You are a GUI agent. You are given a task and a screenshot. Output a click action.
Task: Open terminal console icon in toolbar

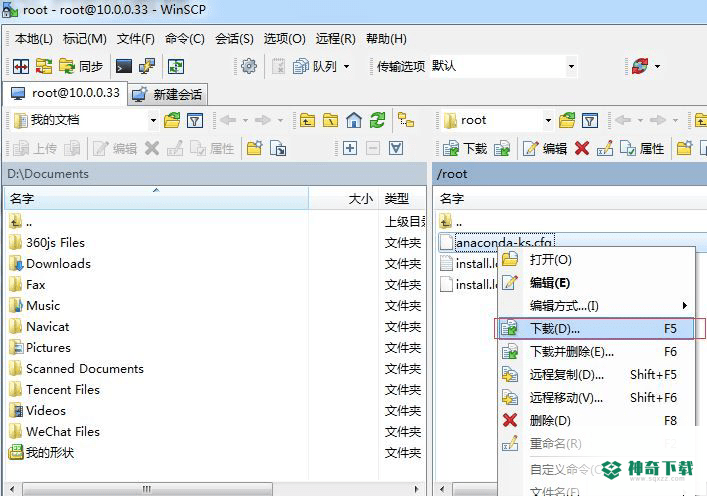click(x=124, y=67)
